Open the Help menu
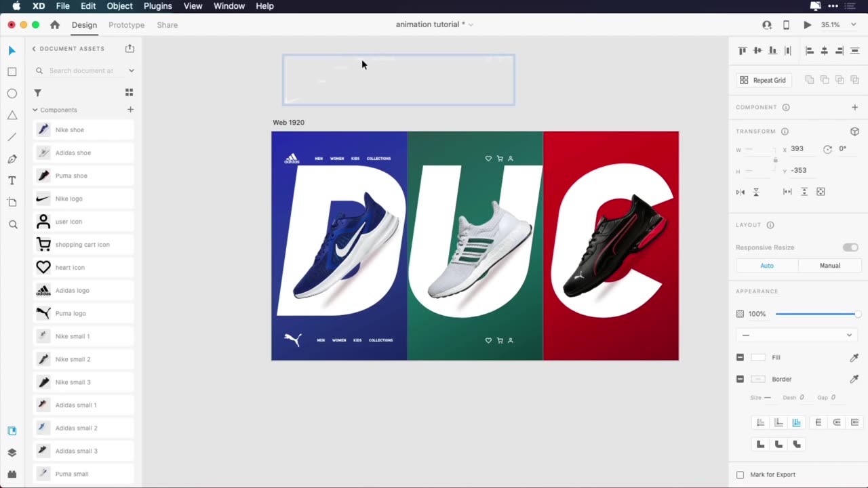The height and width of the screenshot is (488, 868). pyautogui.click(x=264, y=6)
